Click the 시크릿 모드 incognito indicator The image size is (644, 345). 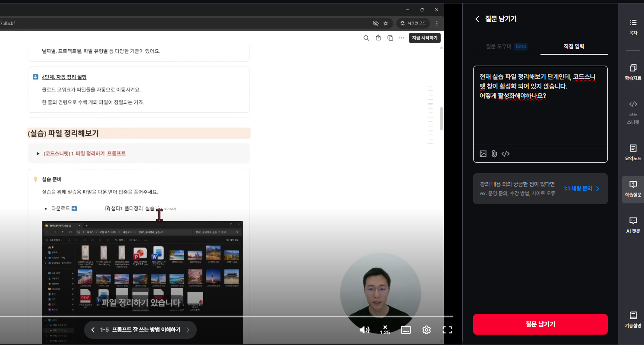coord(413,23)
